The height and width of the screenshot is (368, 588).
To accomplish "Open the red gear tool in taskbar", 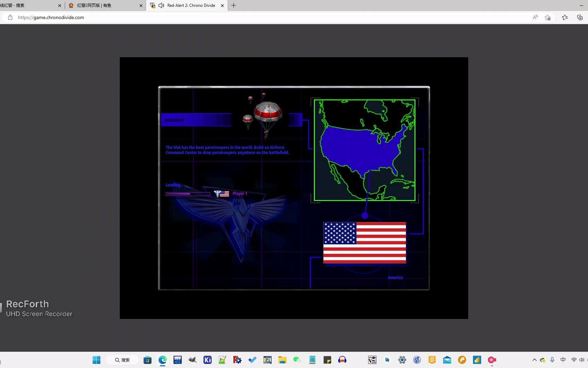I will pyautogui.click(x=237, y=360).
